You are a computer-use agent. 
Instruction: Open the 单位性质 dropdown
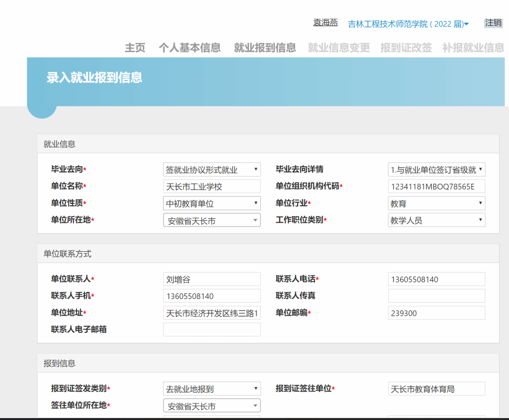click(212, 203)
